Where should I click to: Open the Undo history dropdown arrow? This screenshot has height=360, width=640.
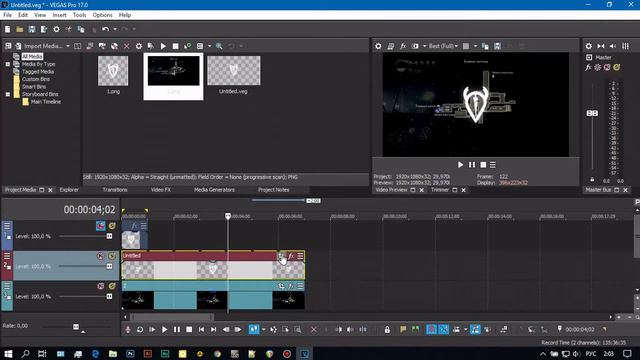pyautogui.click(x=115, y=29)
